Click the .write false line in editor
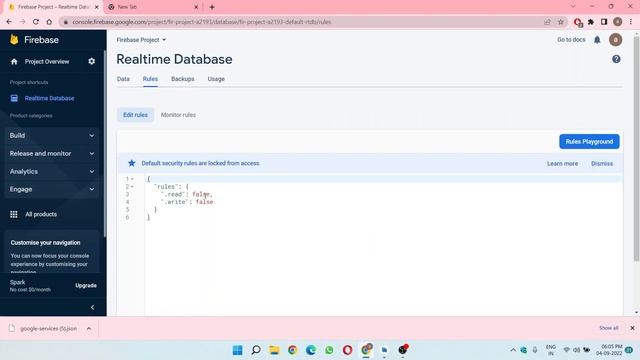640x360 pixels. pos(187,202)
